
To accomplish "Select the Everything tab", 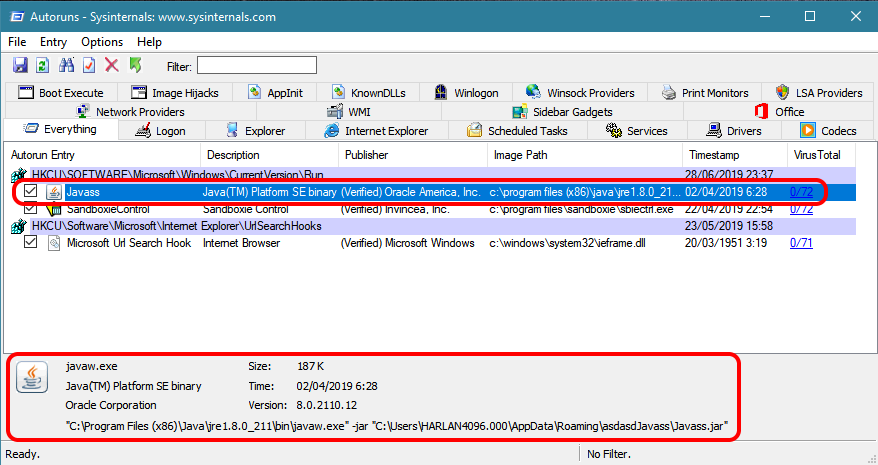I will [x=60, y=129].
